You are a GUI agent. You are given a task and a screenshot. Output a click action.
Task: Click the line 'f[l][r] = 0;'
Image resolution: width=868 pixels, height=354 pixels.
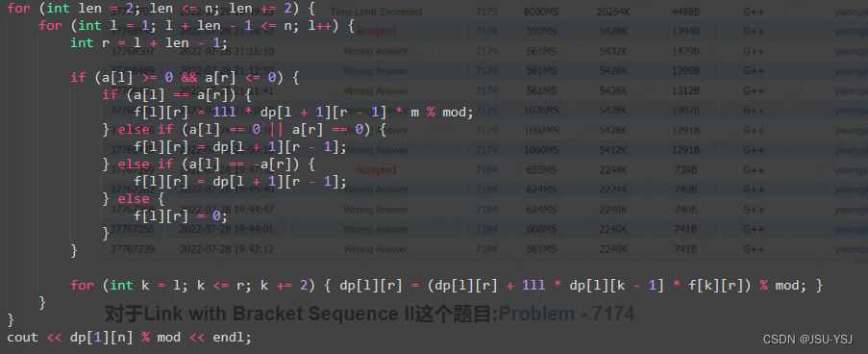coord(181,215)
